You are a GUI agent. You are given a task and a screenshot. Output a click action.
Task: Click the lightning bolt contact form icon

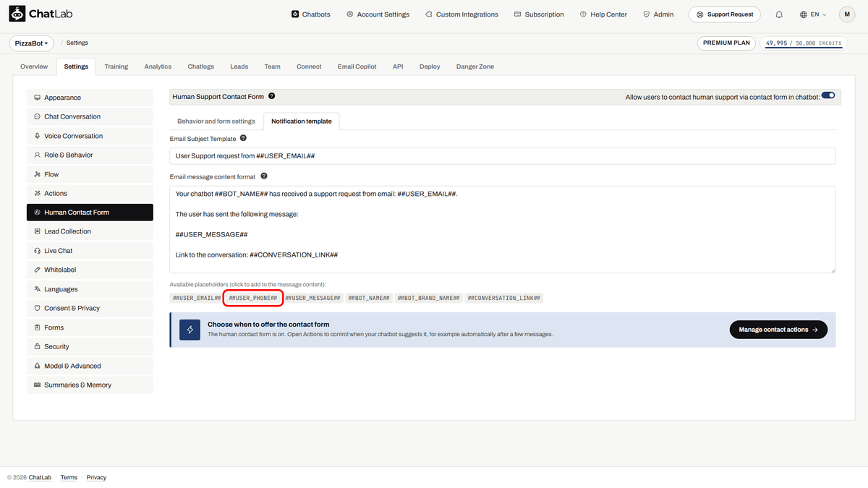click(x=190, y=330)
